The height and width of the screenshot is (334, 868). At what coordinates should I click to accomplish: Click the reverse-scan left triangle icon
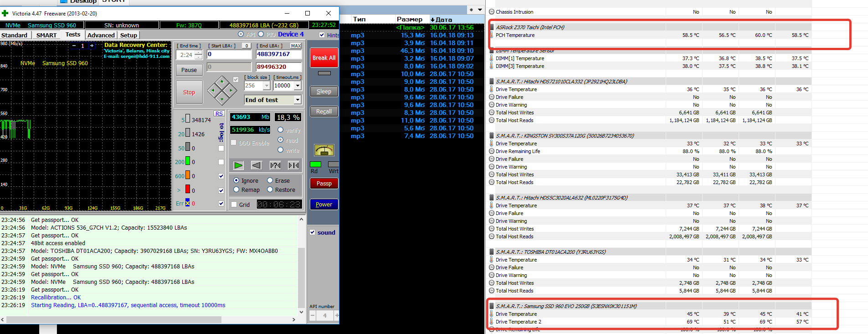pyautogui.click(x=257, y=165)
